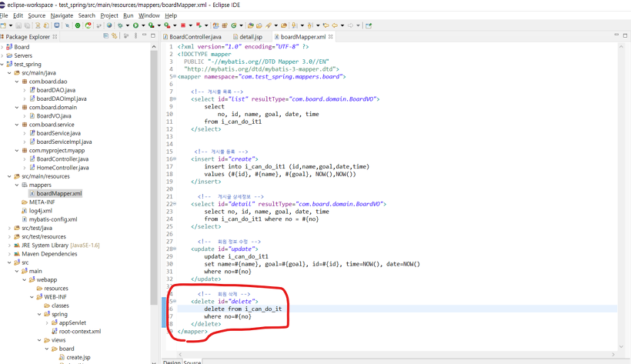
Task: Select HomeController.java in the tree
Action: click(x=62, y=168)
